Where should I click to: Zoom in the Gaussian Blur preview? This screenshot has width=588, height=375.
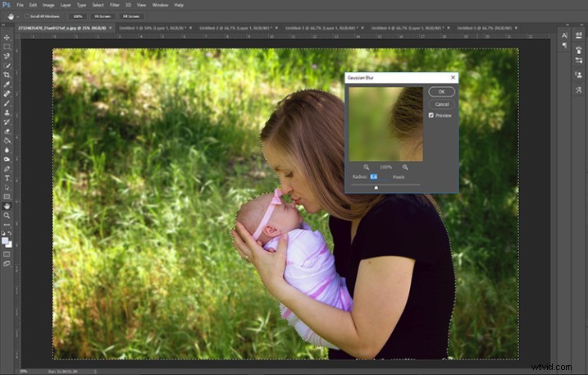click(405, 167)
